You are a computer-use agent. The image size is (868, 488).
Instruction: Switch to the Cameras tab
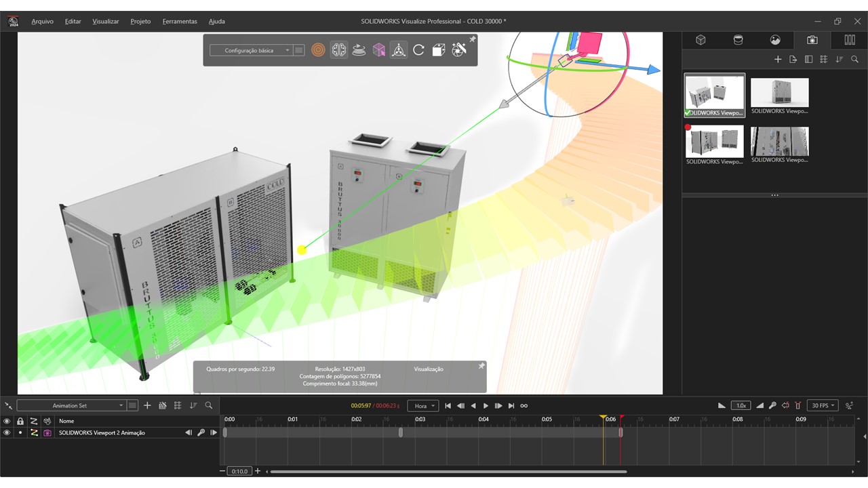(812, 40)
